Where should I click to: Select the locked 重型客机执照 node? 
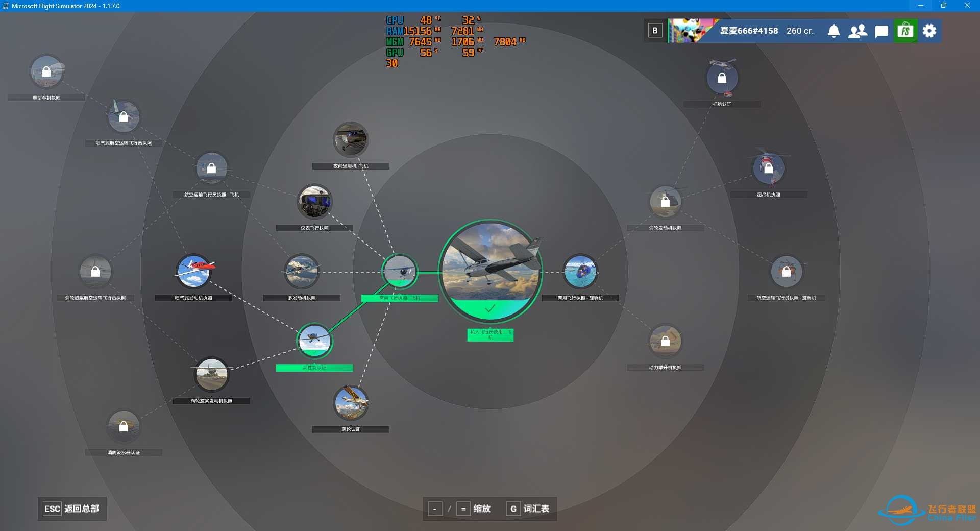point(46,72)
